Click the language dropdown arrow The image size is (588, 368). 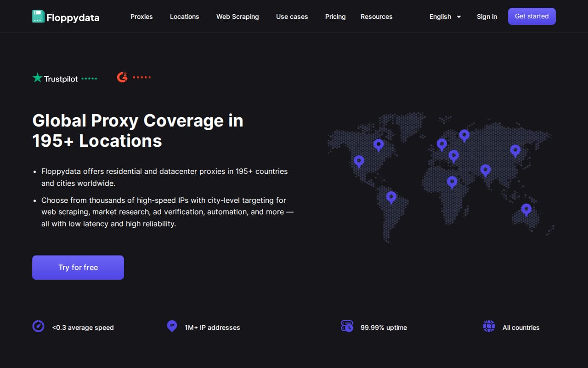click(x=458, y=17)
